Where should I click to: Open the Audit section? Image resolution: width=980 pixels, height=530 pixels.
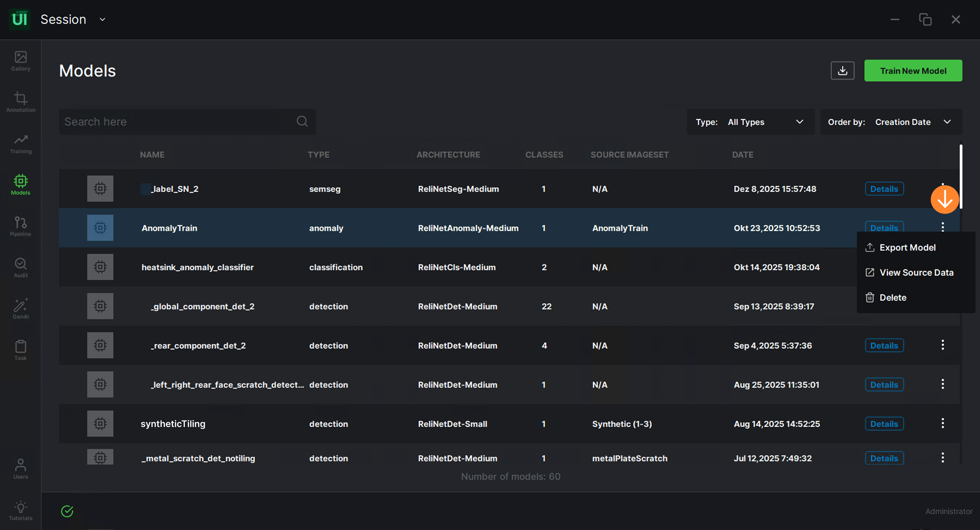[x=20, y=268]
